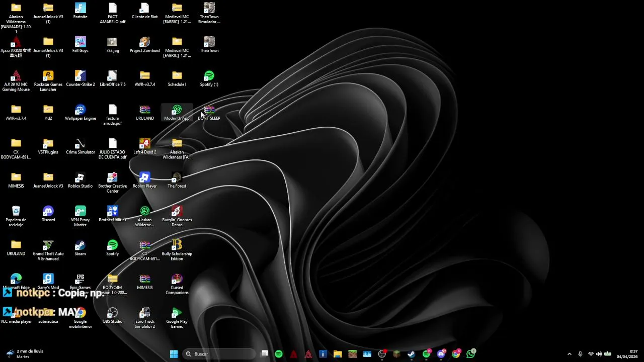This screenshot has height=362, width=644.
Task: Open the Windows Start menu
Action: pos(174,354)
